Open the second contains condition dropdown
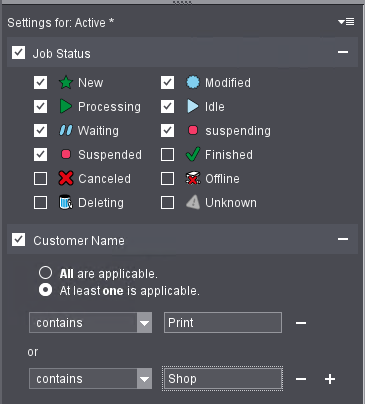The width and height of the screenshot is (365, 404). click(x=91, y=379)
